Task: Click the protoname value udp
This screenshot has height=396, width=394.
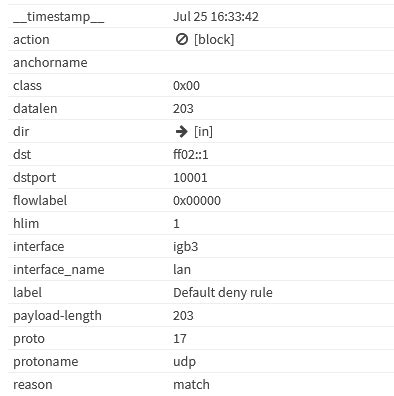Action: pyautogui.click(x=184, y=362)
